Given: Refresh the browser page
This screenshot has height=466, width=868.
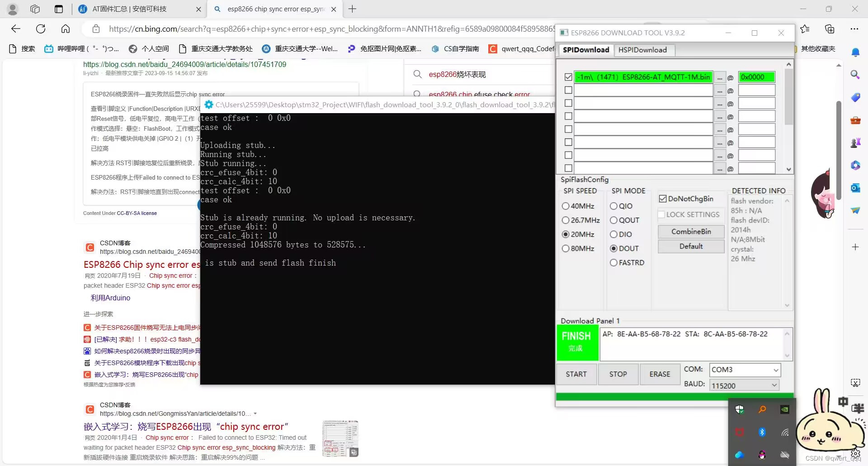Looking at the screenshot, I should tap(41, 29).
